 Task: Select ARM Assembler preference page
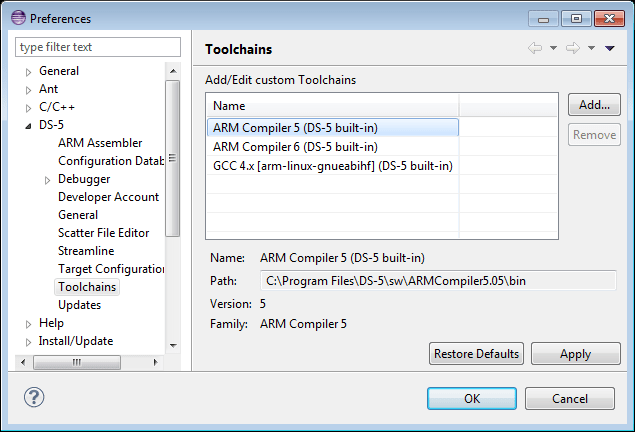[100, 143]
